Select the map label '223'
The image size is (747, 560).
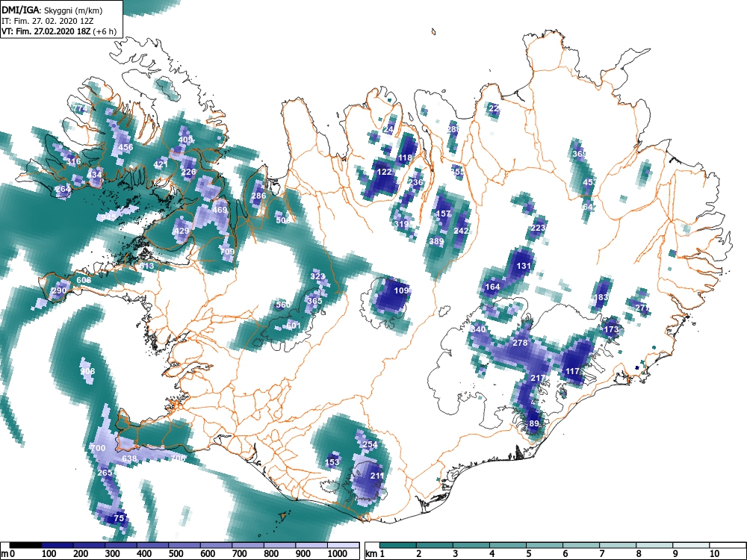538,228
